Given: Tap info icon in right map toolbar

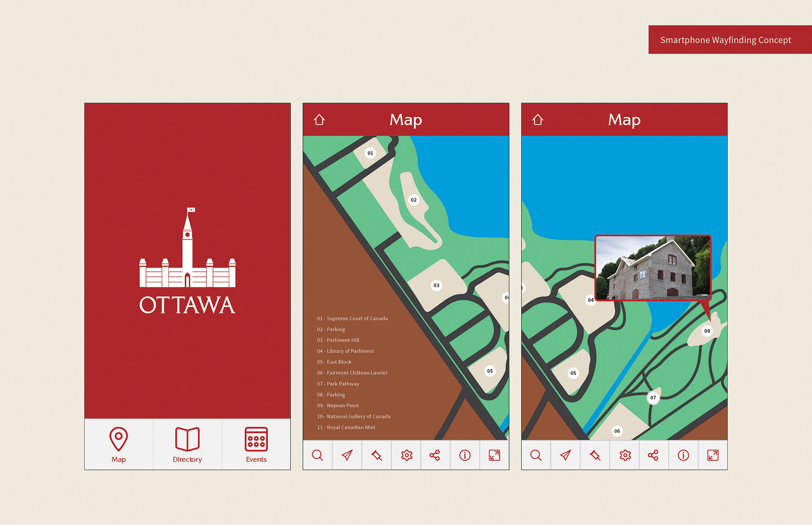Looking at the screenshot, I should tap(683, 455).
